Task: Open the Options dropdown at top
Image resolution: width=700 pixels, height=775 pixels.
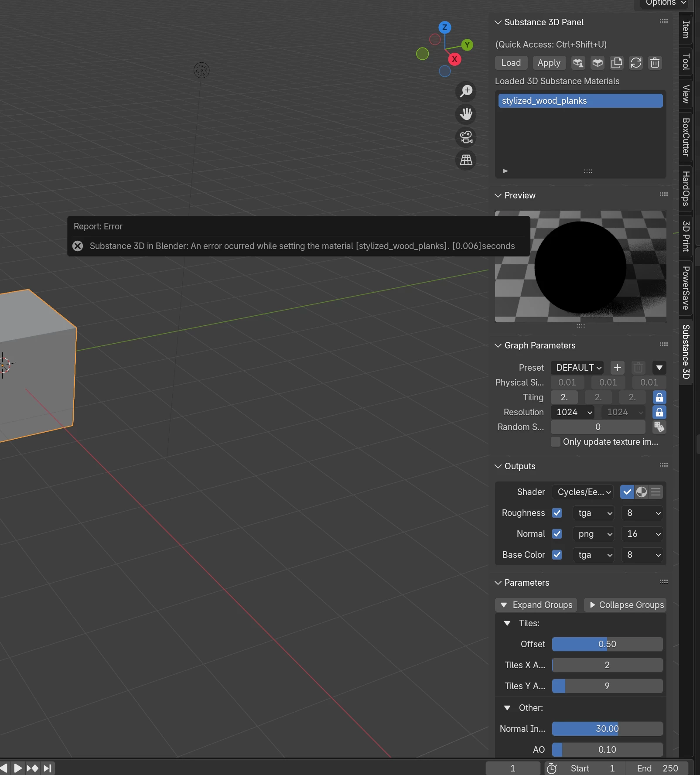Action: pos(666,3)
